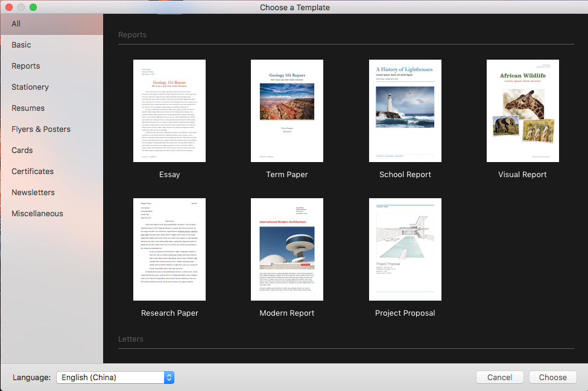The image size is (588, 391).
Task: Open Flyers & Posters category
Action: click(x=41, y=130)
